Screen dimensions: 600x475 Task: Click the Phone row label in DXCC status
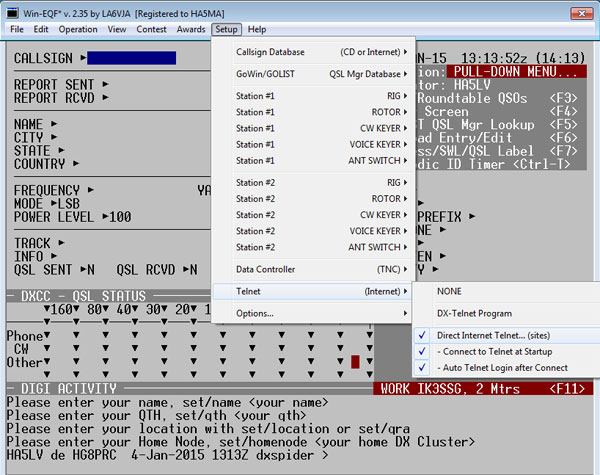tap(25, 336)
